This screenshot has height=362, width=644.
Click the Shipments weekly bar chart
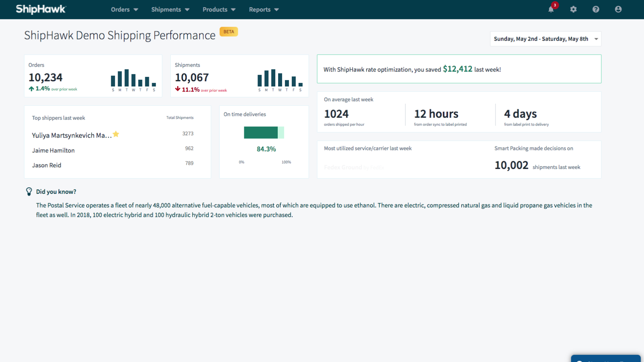(280, 80)
